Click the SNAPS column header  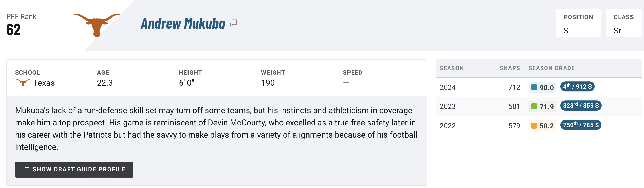click(510, 68)
